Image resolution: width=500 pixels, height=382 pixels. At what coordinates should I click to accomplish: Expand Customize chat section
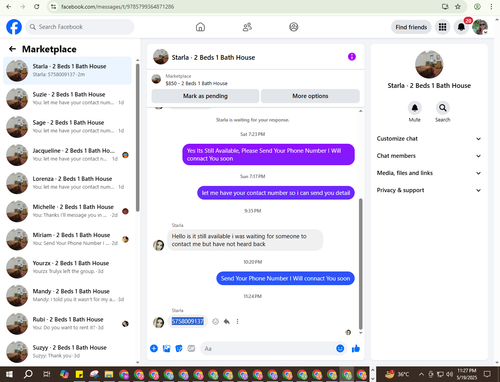tap(429, 139)
